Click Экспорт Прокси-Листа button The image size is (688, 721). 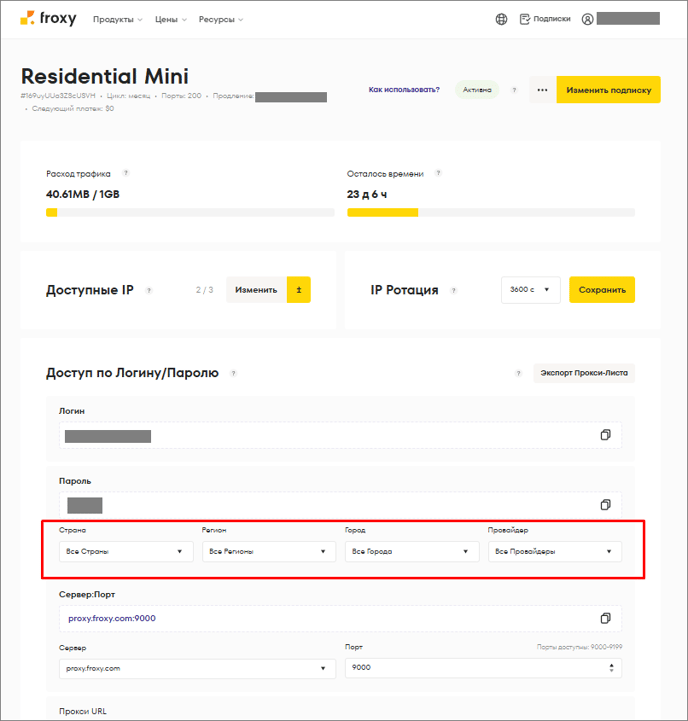pyautogui.click(x=584, y=373)
